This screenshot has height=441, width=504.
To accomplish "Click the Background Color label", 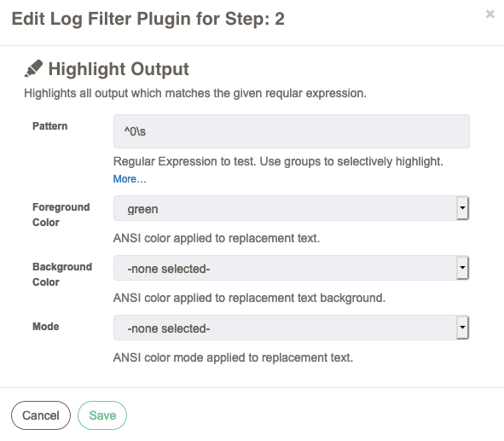I will point(62,274).
